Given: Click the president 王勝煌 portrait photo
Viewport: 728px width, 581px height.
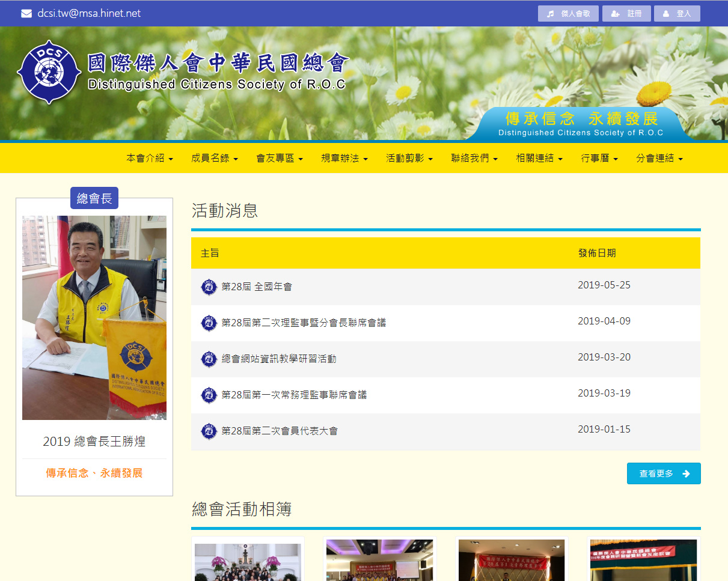Looking at the screenshot, I should pos(94,317).
